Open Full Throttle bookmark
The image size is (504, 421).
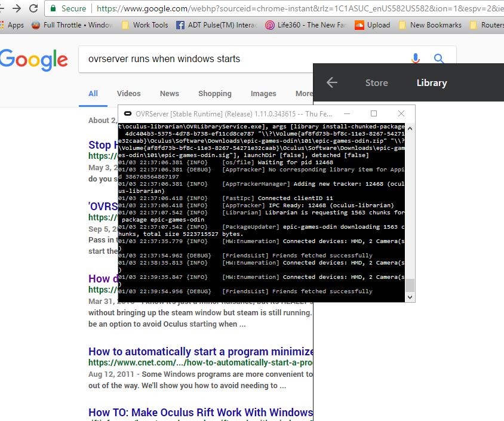pyautogui.click(x=72, y=24)
